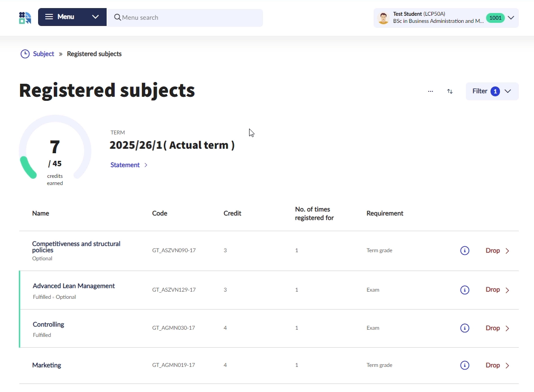Open the three-dots more options icon
This screenshot has height=392, width=534.
(x=431, y=91)
